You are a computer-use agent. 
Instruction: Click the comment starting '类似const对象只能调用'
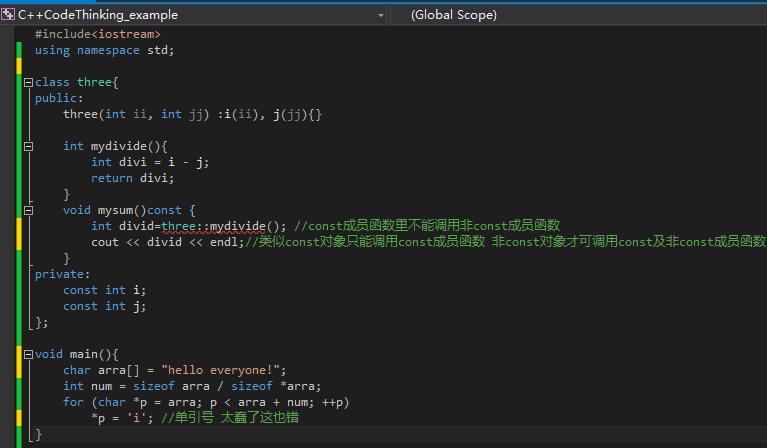(x=506, y=242)
